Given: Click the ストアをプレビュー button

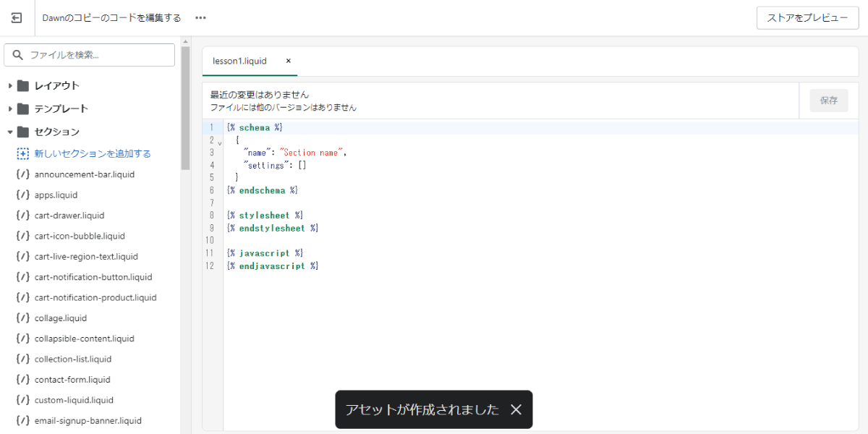Looking at the screenshot, I should (x=807, y=18).
